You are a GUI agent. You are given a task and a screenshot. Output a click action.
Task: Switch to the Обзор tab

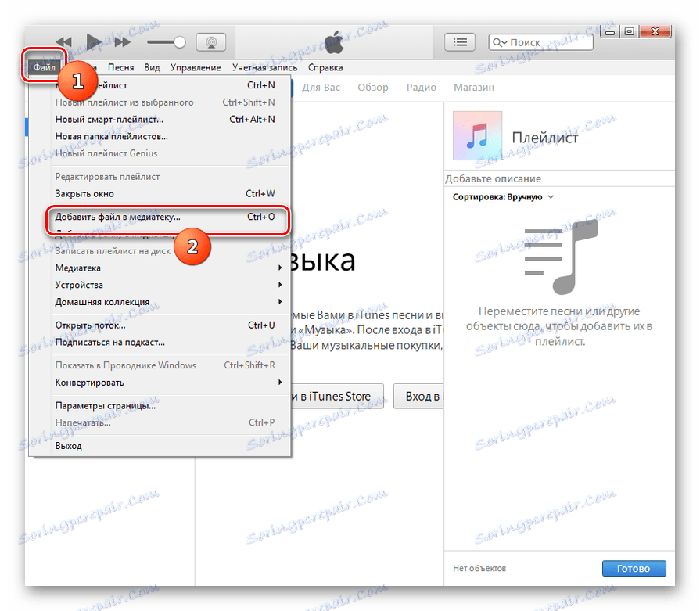click(x=373, y=88)
